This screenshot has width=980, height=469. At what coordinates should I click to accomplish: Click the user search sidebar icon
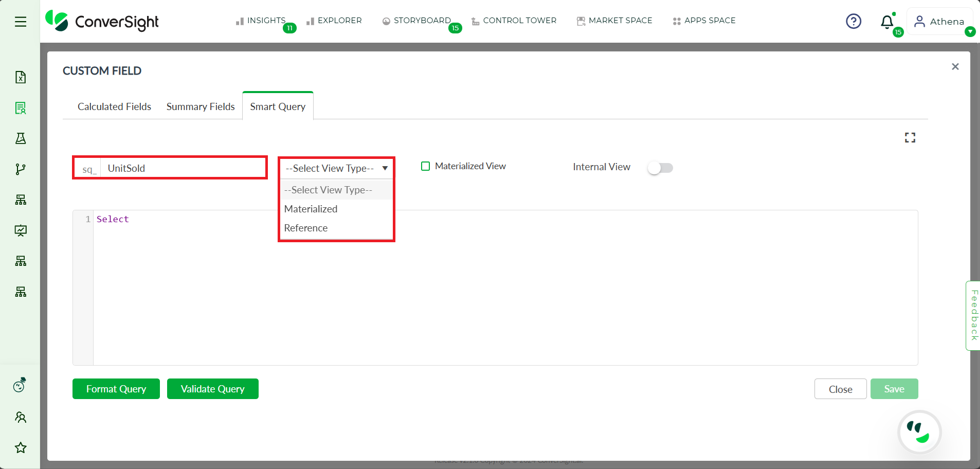21,417
